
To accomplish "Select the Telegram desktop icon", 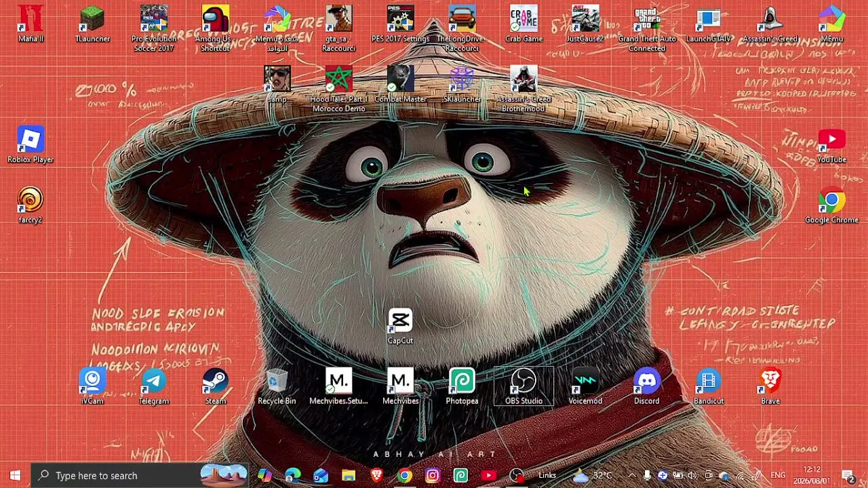I will point(154,386).
